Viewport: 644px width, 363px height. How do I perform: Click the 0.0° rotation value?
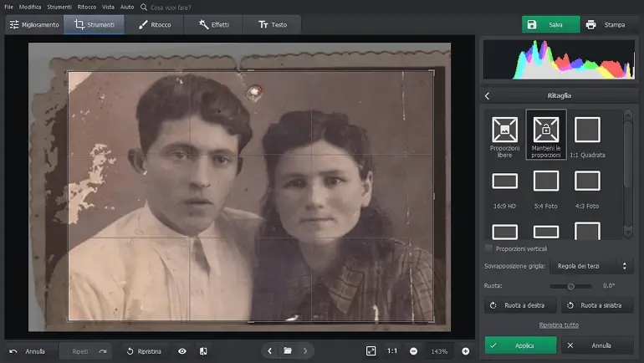point(609,286)
